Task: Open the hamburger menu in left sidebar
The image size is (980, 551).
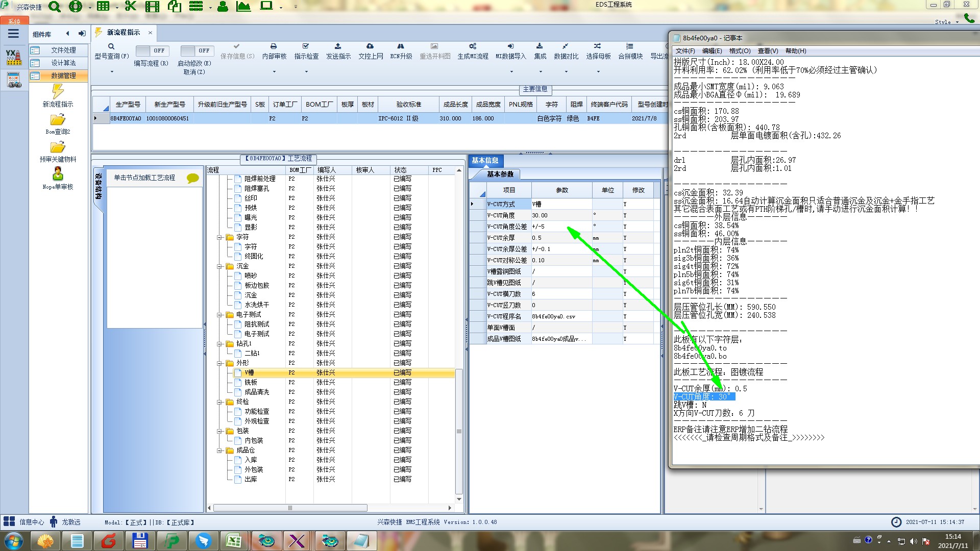Action: click(x=13, y=34)
